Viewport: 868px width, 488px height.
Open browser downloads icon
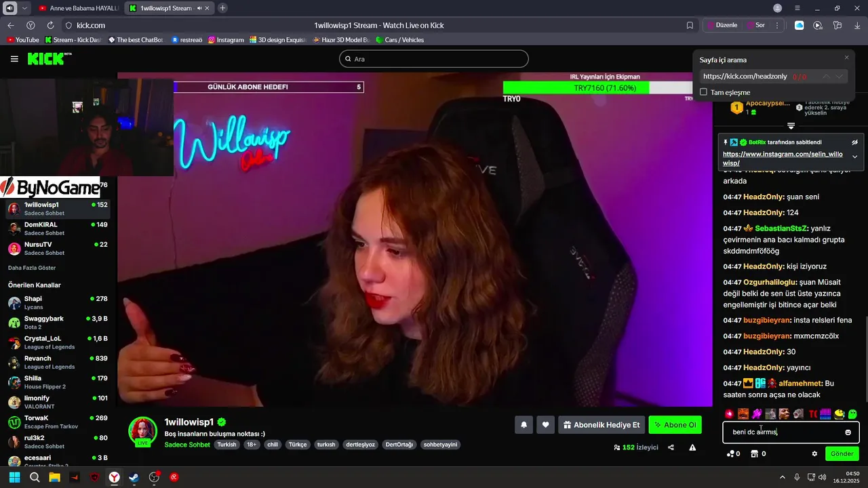click(x=857, y=25)
